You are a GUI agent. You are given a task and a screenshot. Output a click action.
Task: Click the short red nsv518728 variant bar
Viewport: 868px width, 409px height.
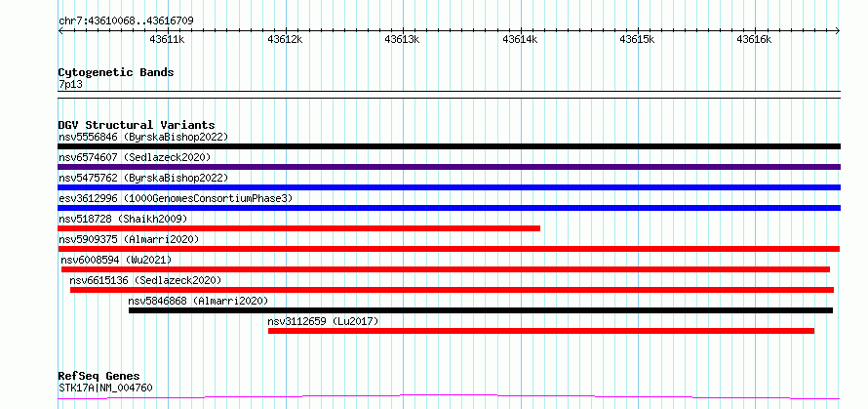(299, 228)
